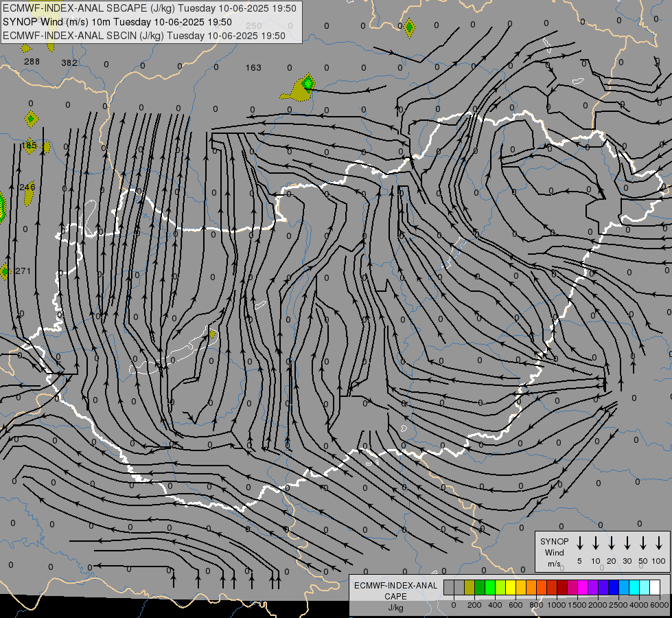
Task: Click the CAPE value 185 on map
Action: coord(29,146)
